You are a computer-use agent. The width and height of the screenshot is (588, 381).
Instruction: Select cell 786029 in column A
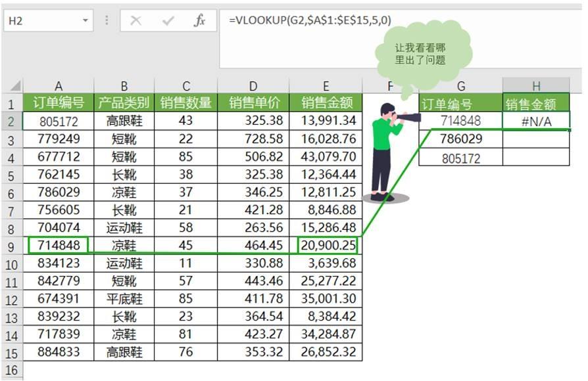point(59,192)
